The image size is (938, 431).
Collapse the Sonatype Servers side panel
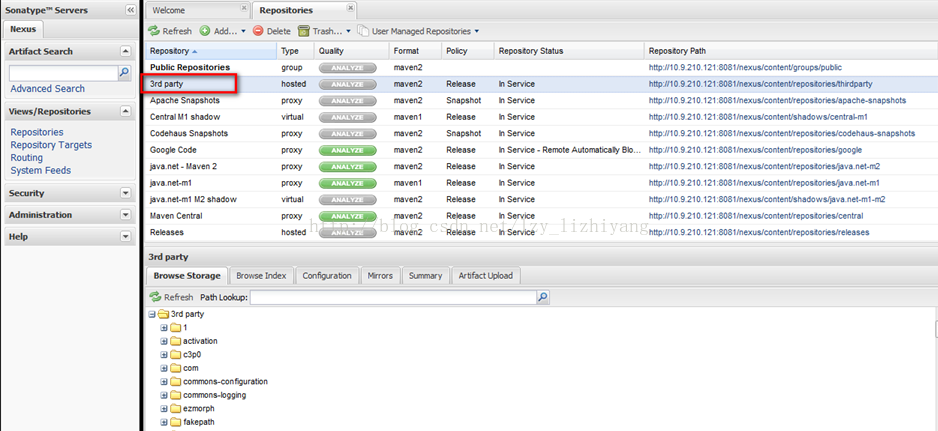tap(131, 10)
